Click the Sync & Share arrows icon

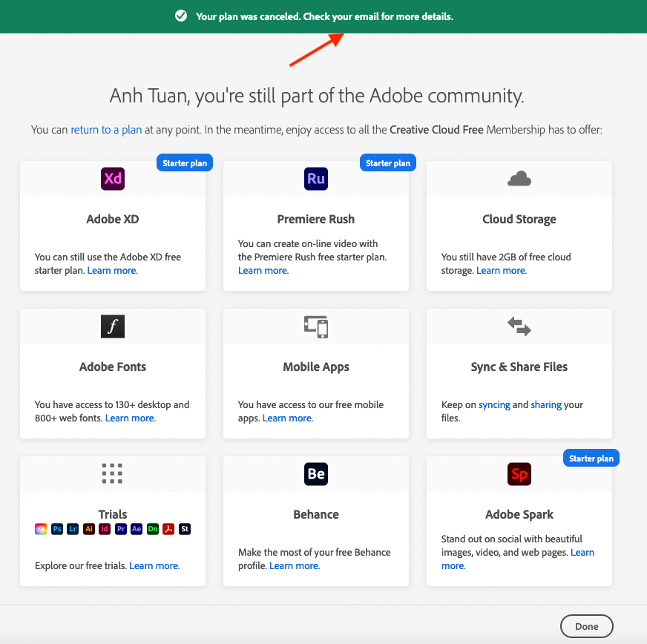point(519,326)
